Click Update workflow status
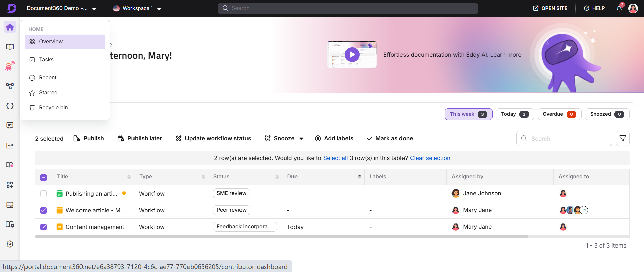644x272 pixels. click(213, 138)
